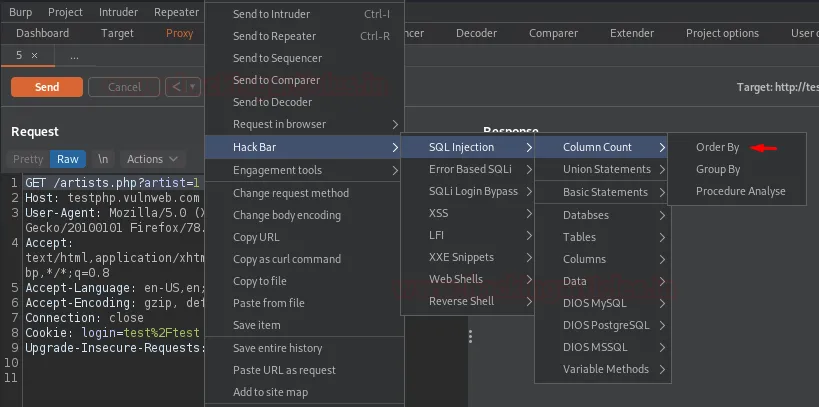Close Repeater tab 5
Viewport: 819px width, 407px height.
(34, 55)
